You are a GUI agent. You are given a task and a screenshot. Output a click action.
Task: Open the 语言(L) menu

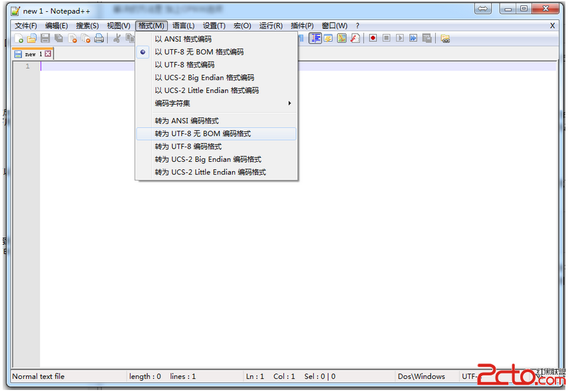[183, 26]
